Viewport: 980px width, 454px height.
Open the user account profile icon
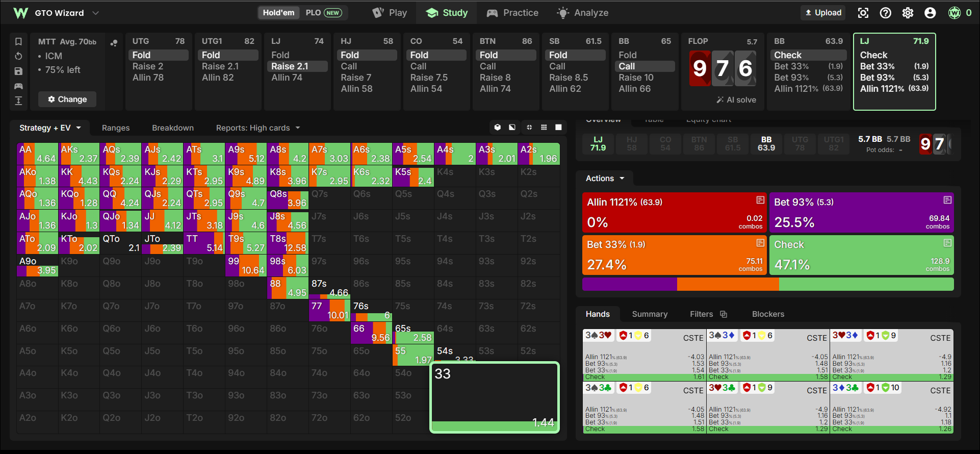930,13
